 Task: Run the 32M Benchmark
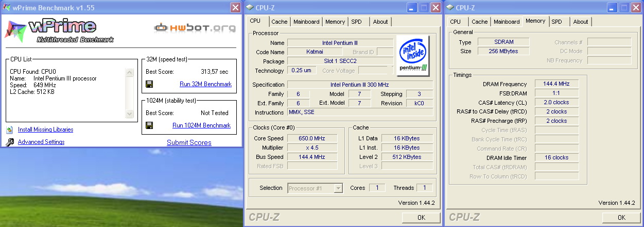coord(205,84)
